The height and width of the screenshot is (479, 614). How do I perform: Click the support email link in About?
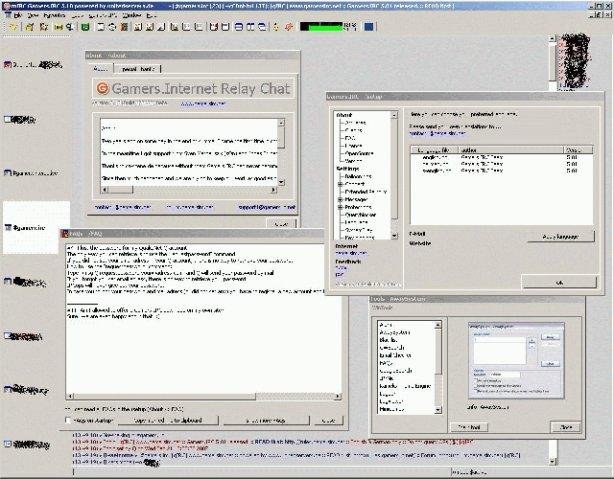[267, 207]
